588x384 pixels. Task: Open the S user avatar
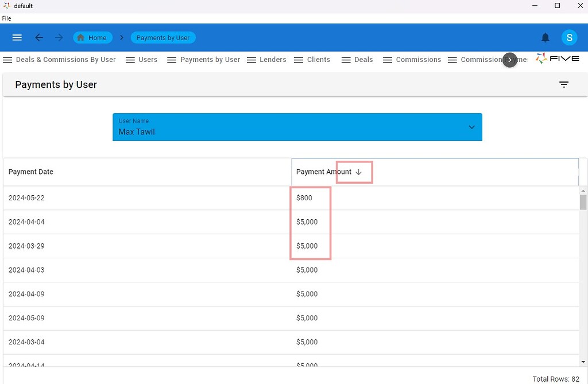pos(569,37)
